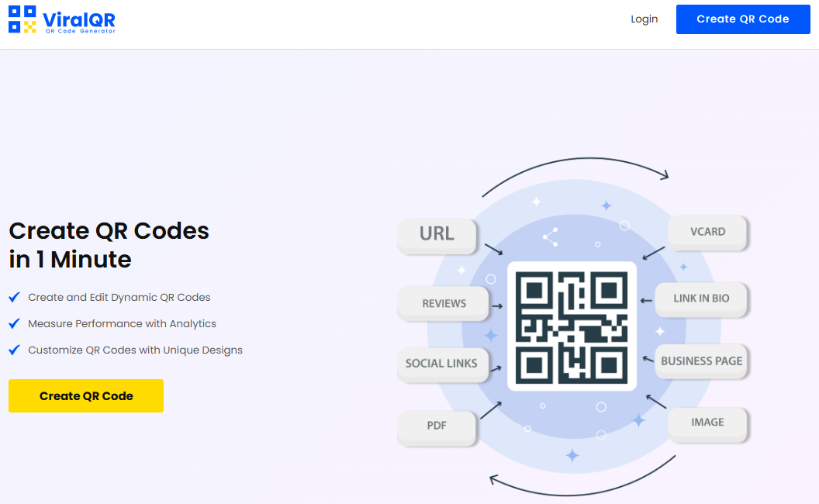Click the ViralQR logo icon
The height and width of the screenshot is (504, 819).
22,19
